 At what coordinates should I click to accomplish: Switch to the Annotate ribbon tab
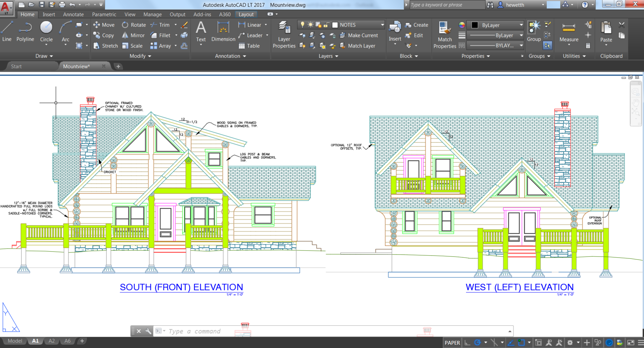click(x=73, y=14)
